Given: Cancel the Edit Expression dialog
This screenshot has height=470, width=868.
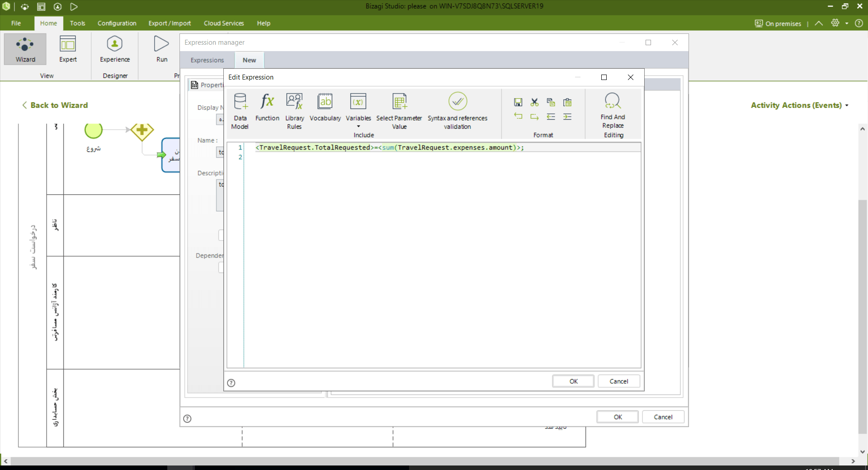Looking at the screenshot, I should click(x=619, y=381).
